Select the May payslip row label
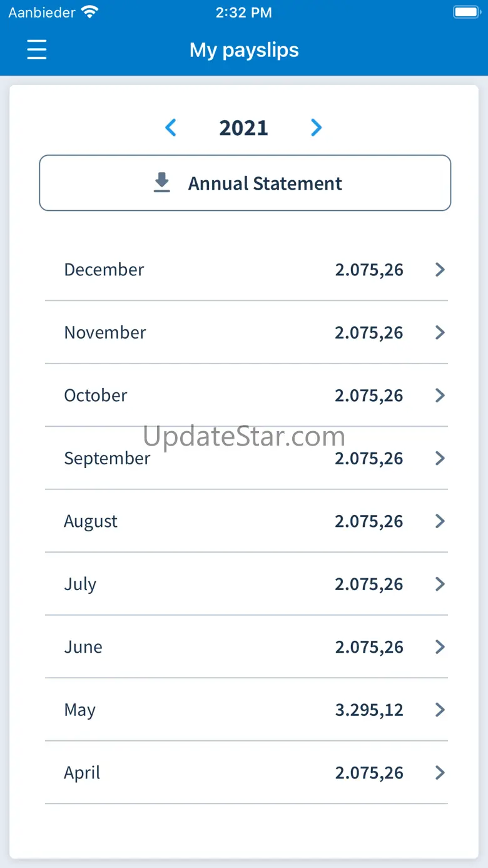This screenshot has height=868, width=488. click(80, 710)
